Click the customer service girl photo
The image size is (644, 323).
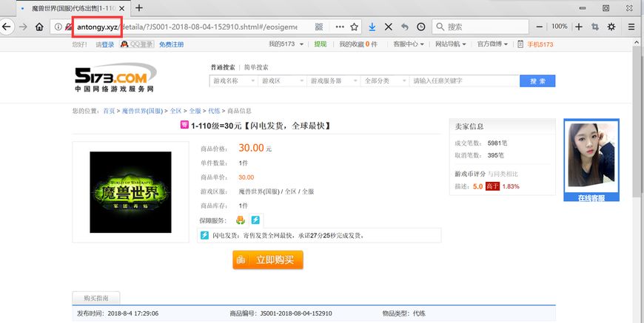pyautogui.click(x=591, y=155)
